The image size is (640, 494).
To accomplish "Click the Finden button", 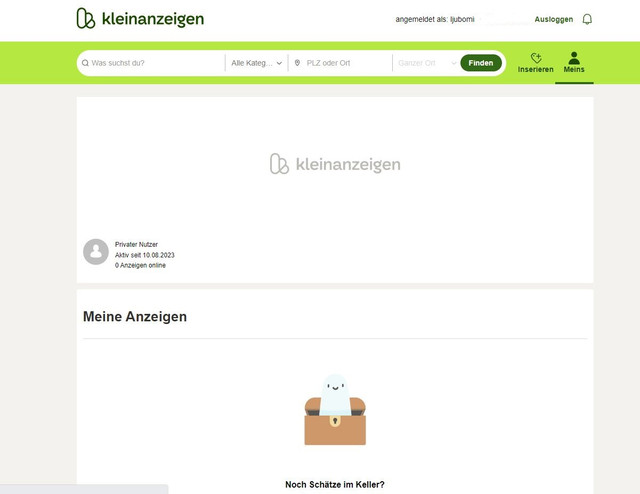I will click(481, 63).
